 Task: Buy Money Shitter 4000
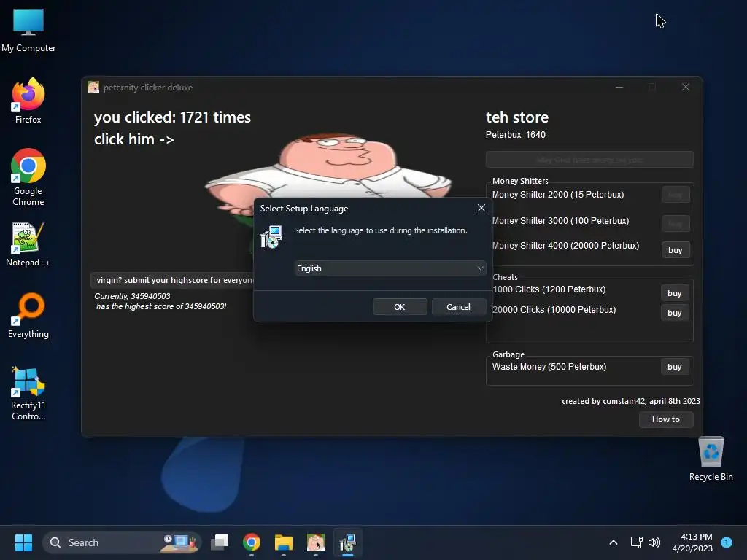(x=675, y=250)
